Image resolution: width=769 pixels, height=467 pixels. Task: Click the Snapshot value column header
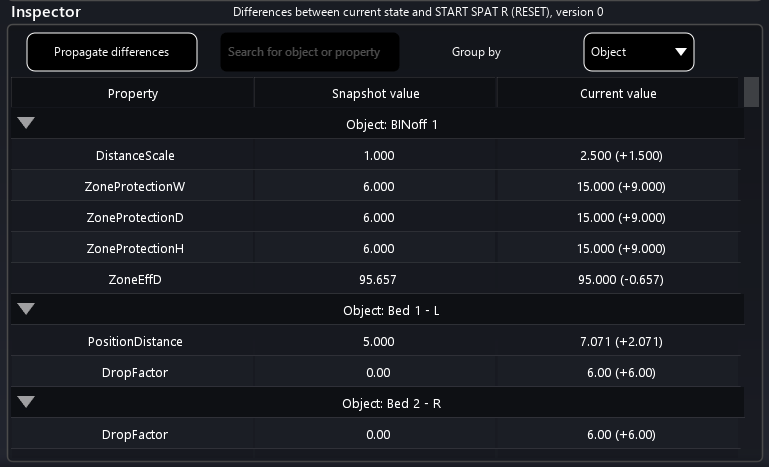coord(375,93)
